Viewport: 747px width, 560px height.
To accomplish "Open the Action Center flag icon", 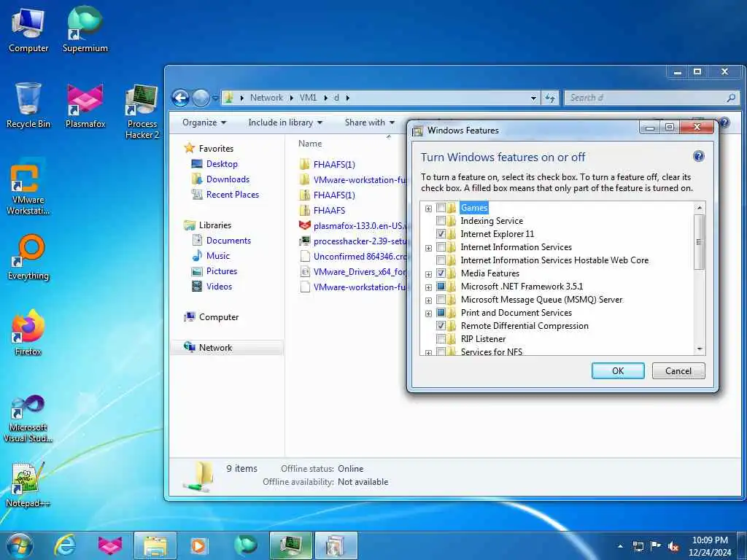I will click(656, 545).
